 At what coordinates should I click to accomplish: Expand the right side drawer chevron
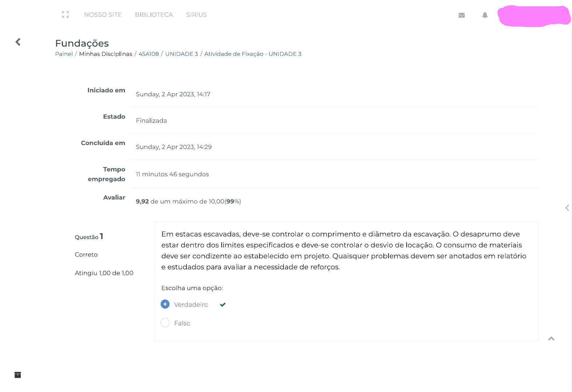pyautogui.click(x=567, y=208)
